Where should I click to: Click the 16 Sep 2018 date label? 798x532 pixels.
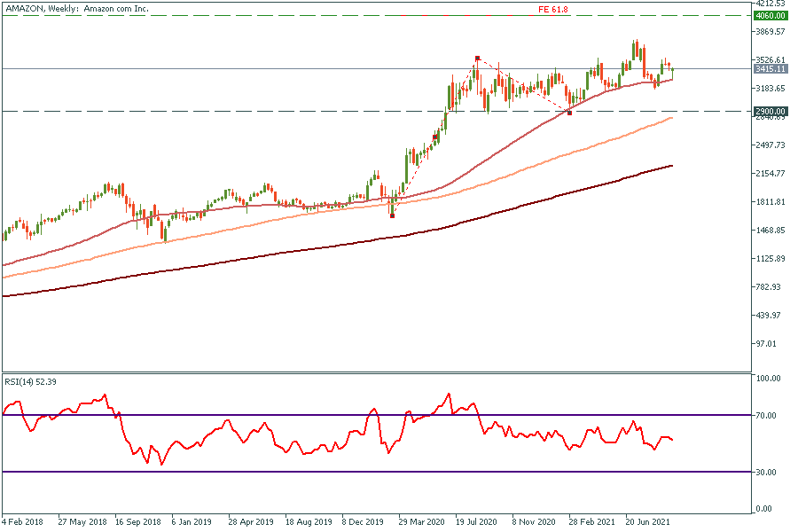pyautogui.click(x=137, y=523)
